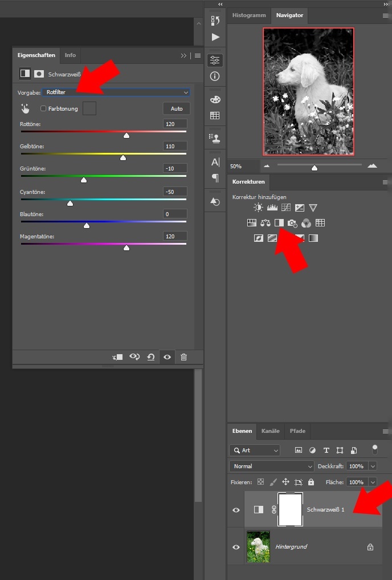Open the blend mode dropdown showing Normal

271,466
